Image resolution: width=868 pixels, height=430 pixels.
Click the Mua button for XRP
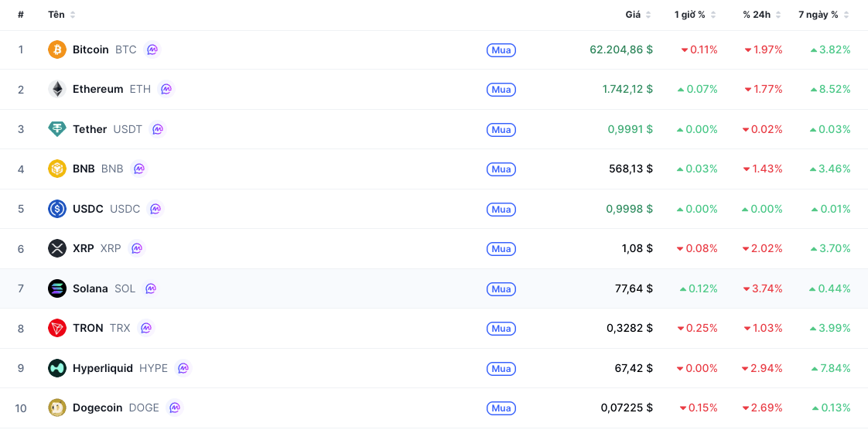click(501, 249)
